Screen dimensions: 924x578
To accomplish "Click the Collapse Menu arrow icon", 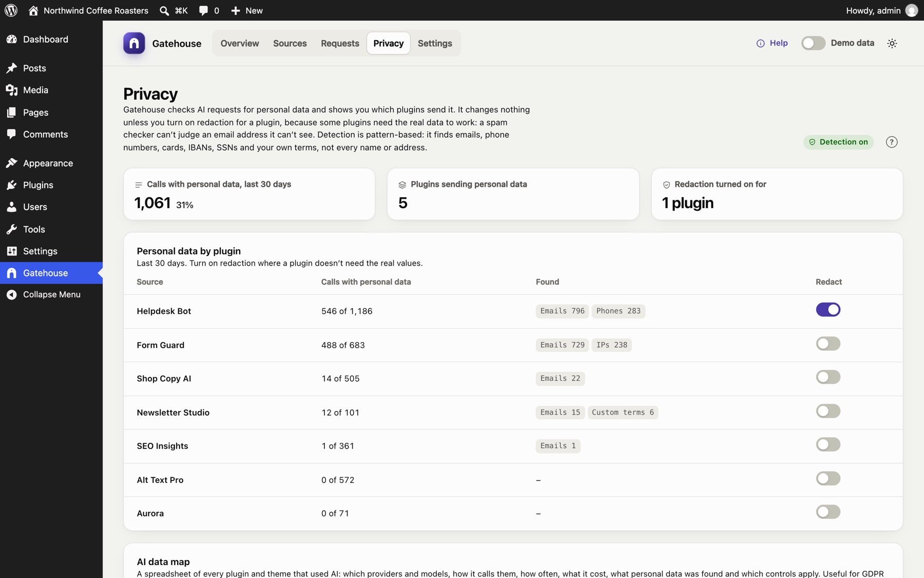I will [12, 294].
